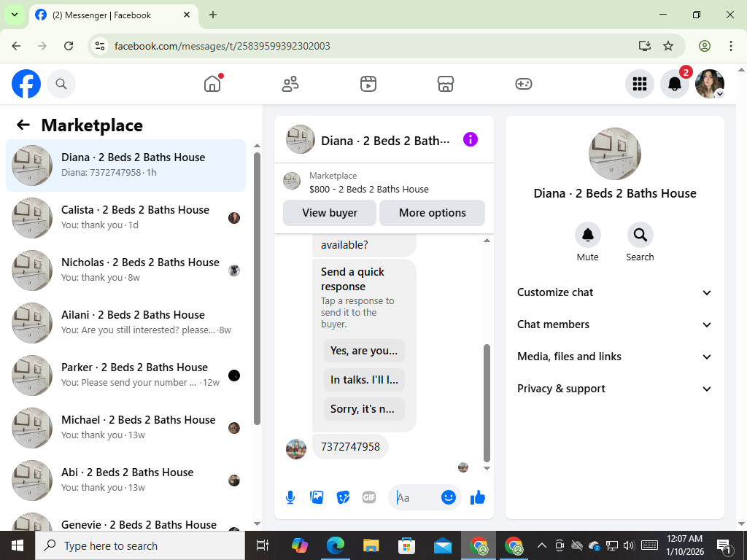Open the Ailani conversation
Image resolution: width=747 pixels, height=560 pixels.
[125, 322]
